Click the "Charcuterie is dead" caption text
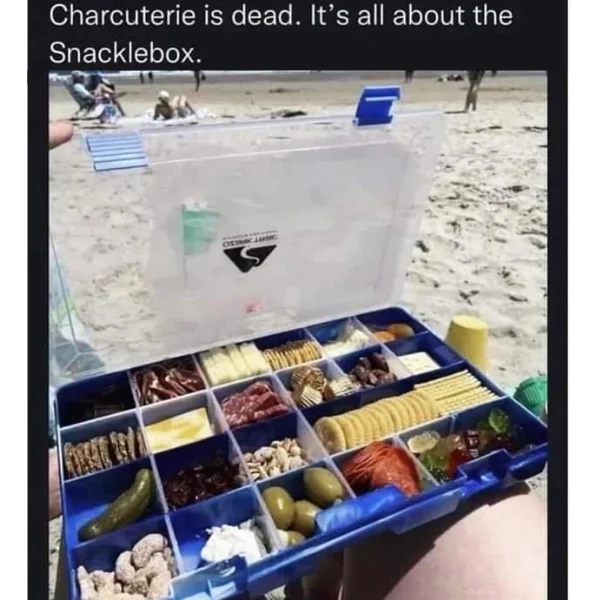Viewport: 600px width, 600px height. (x=174, y=16)
